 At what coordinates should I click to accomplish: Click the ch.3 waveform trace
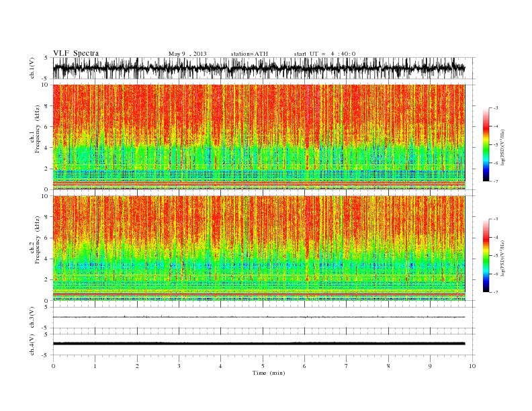pos(259,317)
